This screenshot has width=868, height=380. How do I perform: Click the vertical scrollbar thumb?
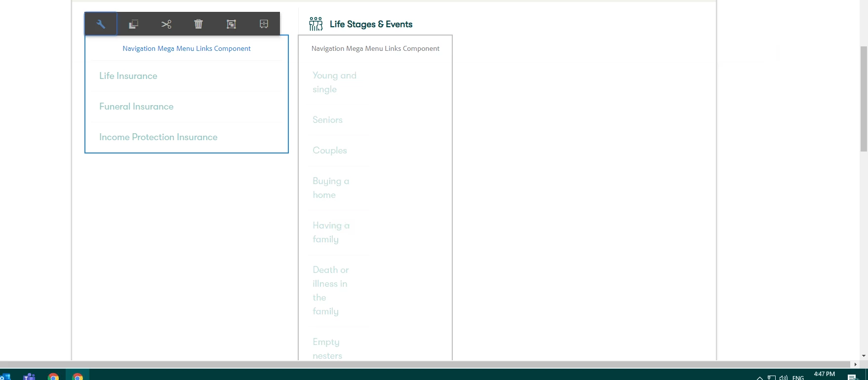pos(864,99)
